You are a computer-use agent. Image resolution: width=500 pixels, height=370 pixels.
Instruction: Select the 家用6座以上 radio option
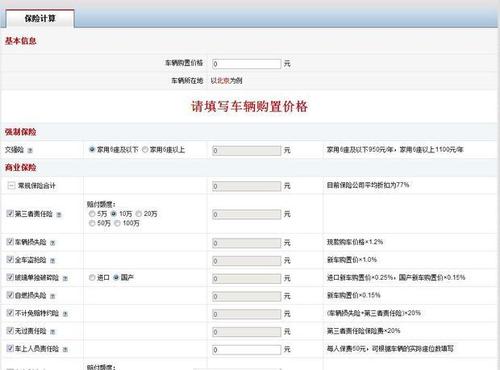pyautogui.click(x=145, y=150)
